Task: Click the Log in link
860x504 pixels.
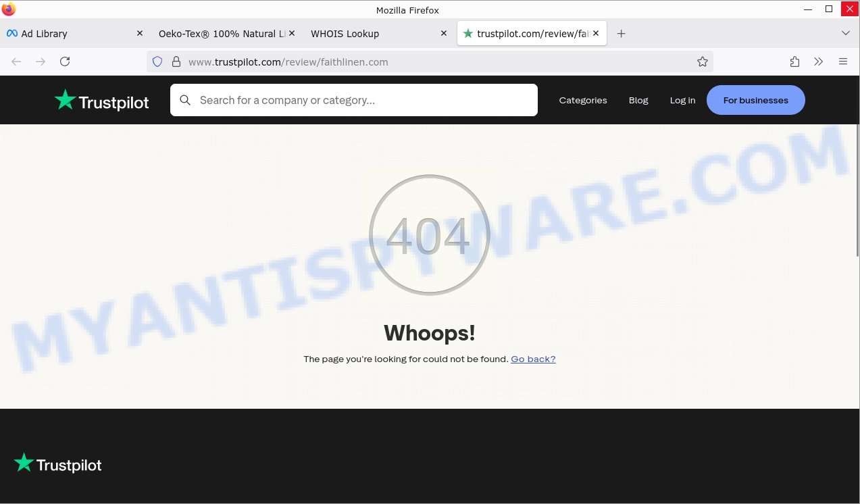Action: (682, 100)
